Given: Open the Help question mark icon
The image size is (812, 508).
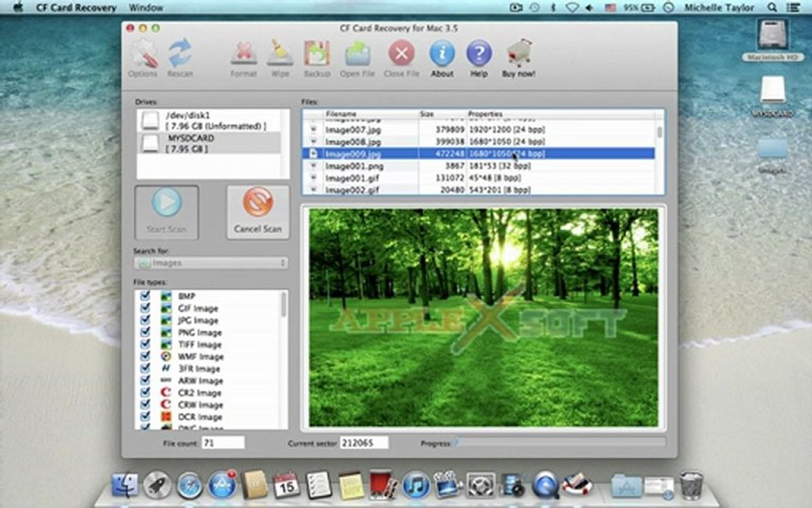Looking at the screenshot, I should [x=479, y=58].
